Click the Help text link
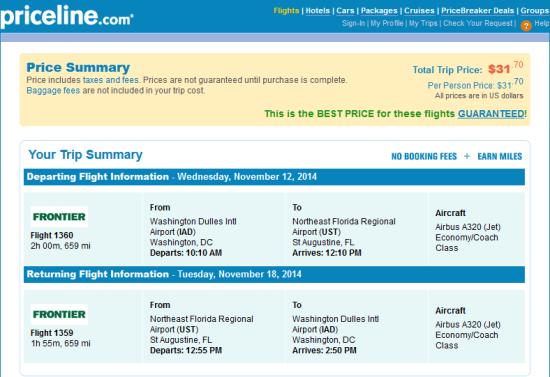The width and height of the screenshot is (550, 377). 542,23
